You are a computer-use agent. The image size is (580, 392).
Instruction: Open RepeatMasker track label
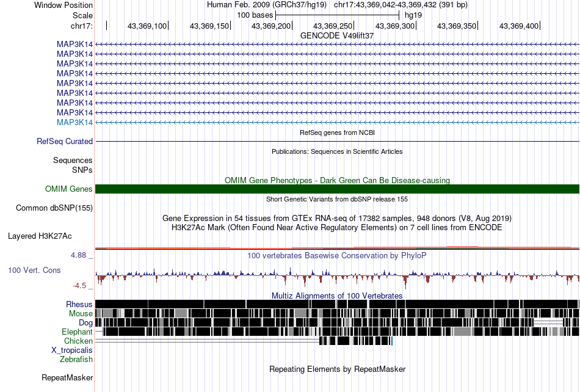(x=67, y=377)
